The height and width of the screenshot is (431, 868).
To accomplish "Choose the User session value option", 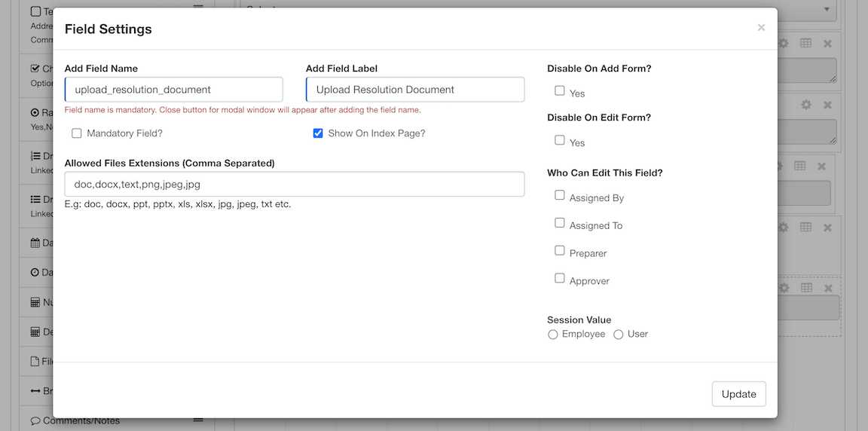I will pos(619,335).
